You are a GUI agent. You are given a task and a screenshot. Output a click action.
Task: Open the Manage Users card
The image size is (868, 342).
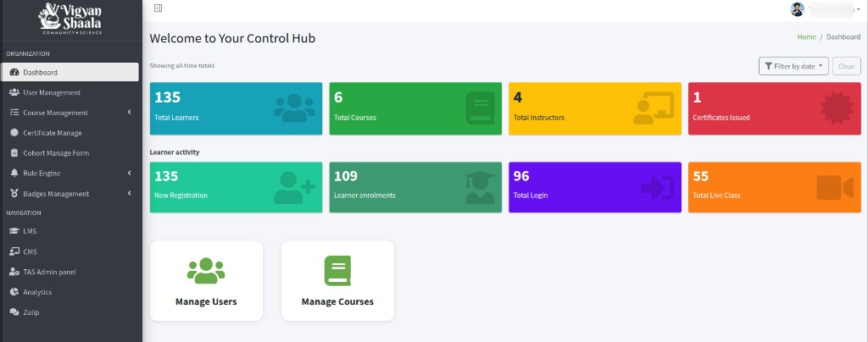(x=206, y=281)
